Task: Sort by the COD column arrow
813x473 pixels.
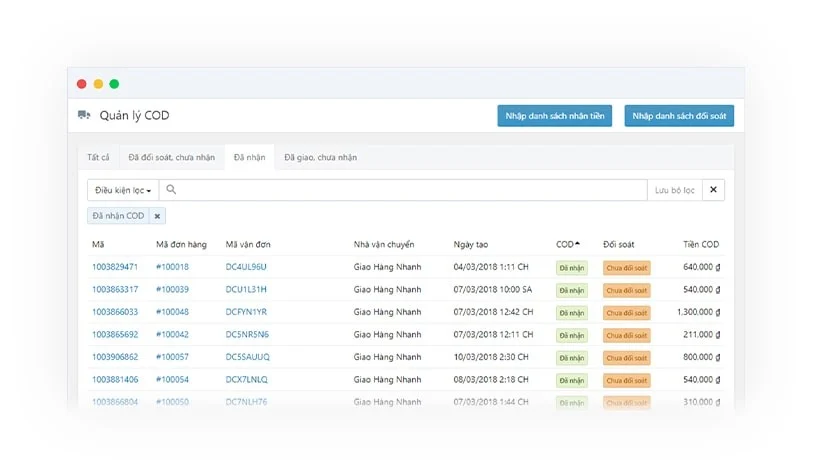Action: click(578, 243)
